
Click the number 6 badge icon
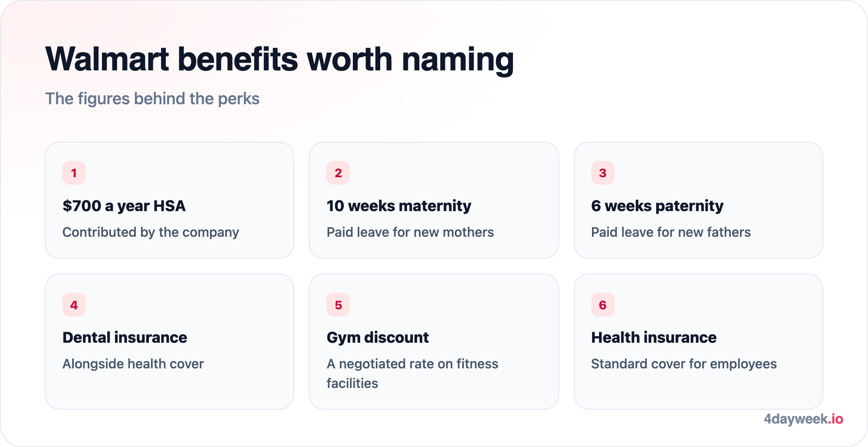[603, 305]
